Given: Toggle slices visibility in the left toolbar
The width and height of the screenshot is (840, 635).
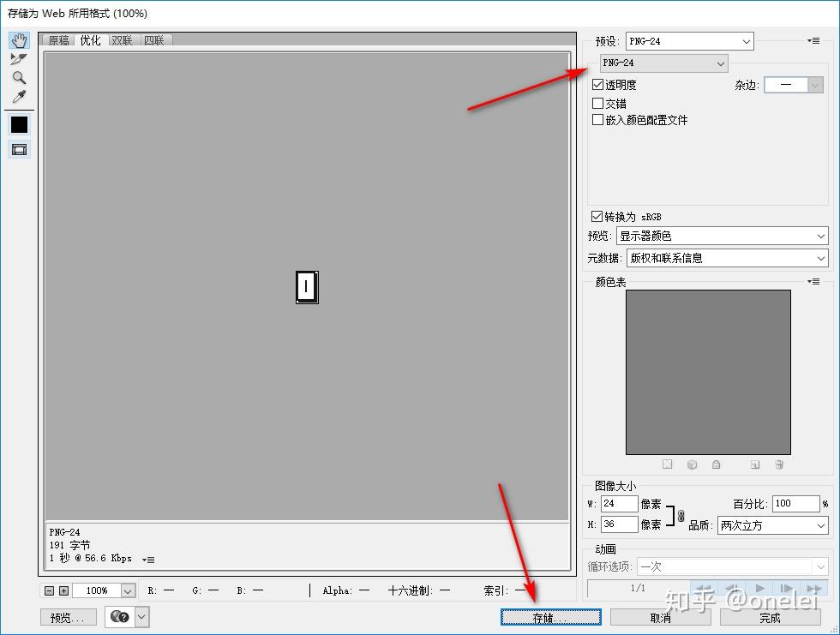Looking at the screenshot, I should (x=18, y=148).
